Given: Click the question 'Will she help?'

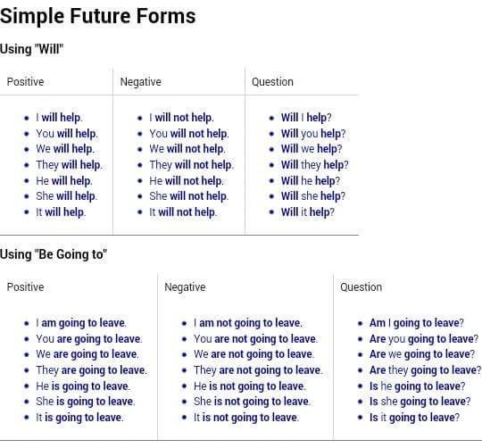Looking at the screenshot, I should click(x=313, y=196).
